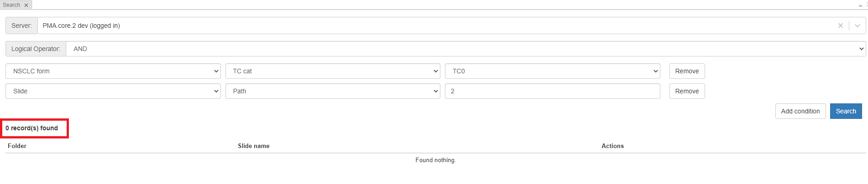
Task: Open the NSCLC form dropdown
Action: click(113, 71)
